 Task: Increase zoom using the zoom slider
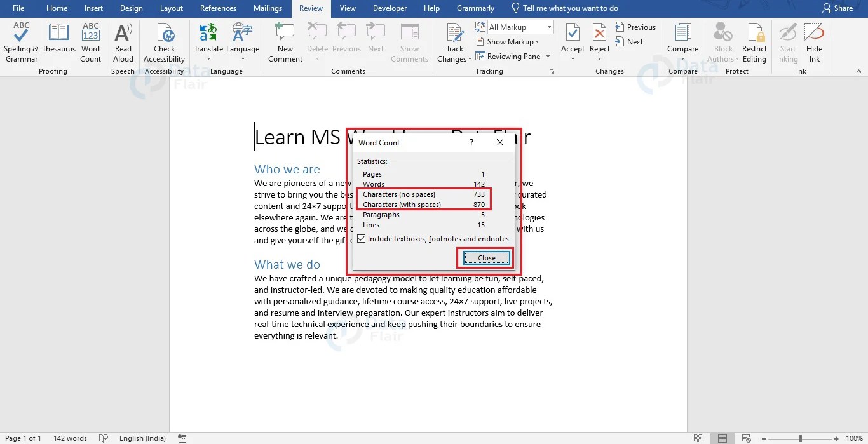(x=838, y=438)
